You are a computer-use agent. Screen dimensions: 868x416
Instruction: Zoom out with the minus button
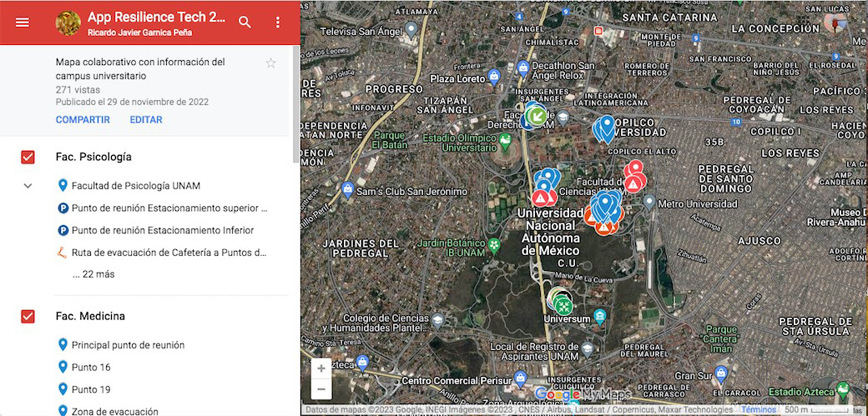click(x=321, y=389)
